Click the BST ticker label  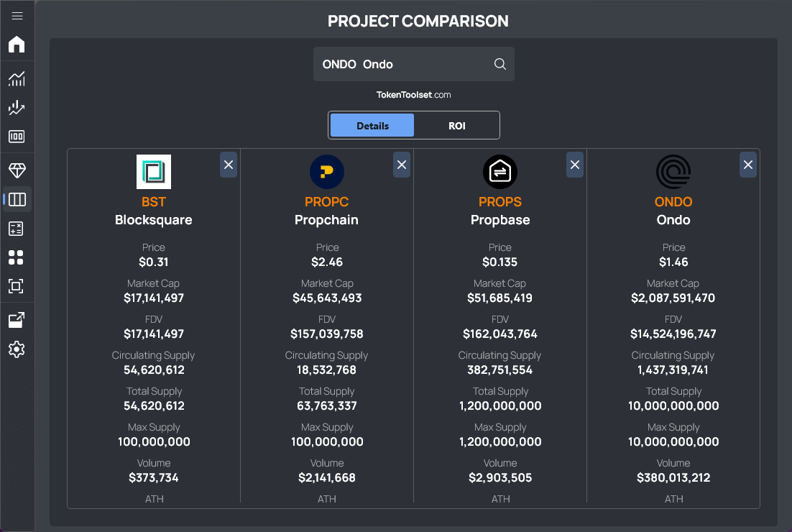pyautogui.click(x=154, y=201)
